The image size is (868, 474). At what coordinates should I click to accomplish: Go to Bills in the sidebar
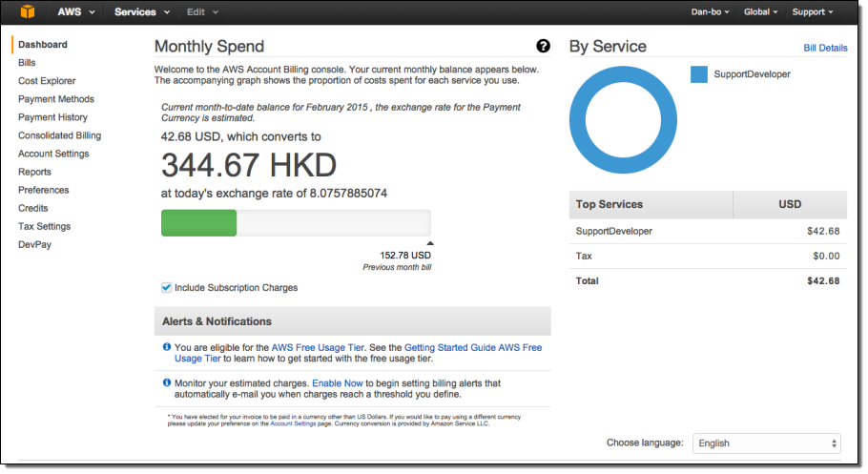pyautogui.click(x=27, y=63)
